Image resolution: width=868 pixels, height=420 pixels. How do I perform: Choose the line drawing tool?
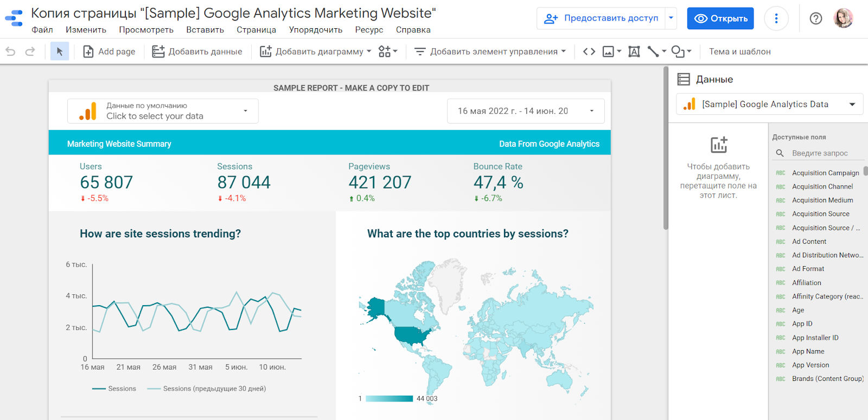point(653,51)
